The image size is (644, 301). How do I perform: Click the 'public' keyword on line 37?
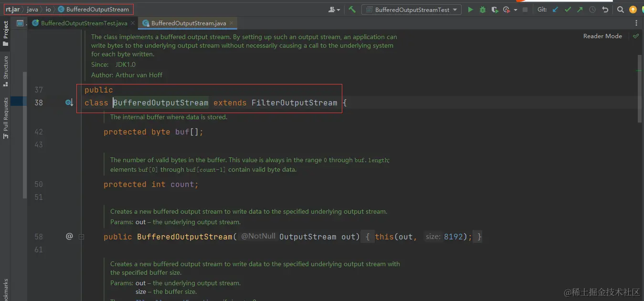(99, 90)
